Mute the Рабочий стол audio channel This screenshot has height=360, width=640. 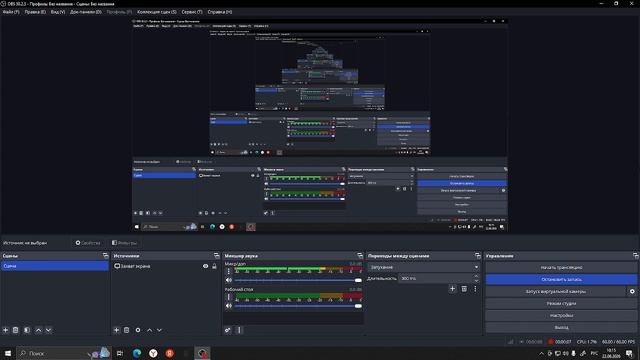229,306
